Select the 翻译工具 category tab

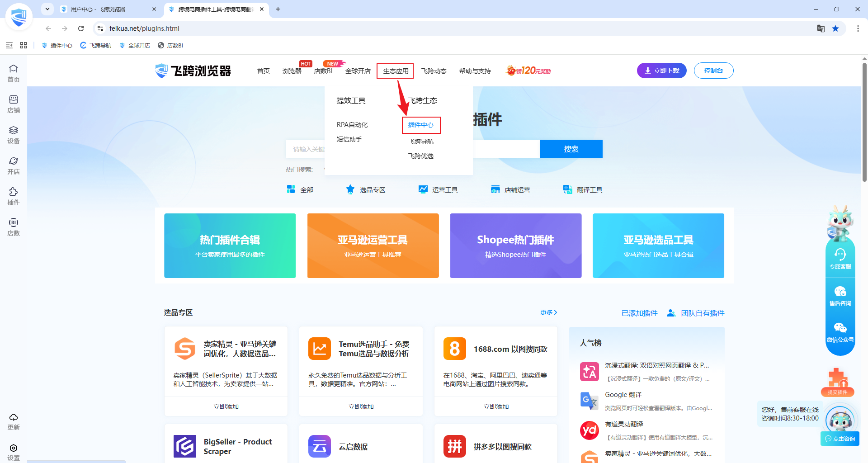point(583,189)
